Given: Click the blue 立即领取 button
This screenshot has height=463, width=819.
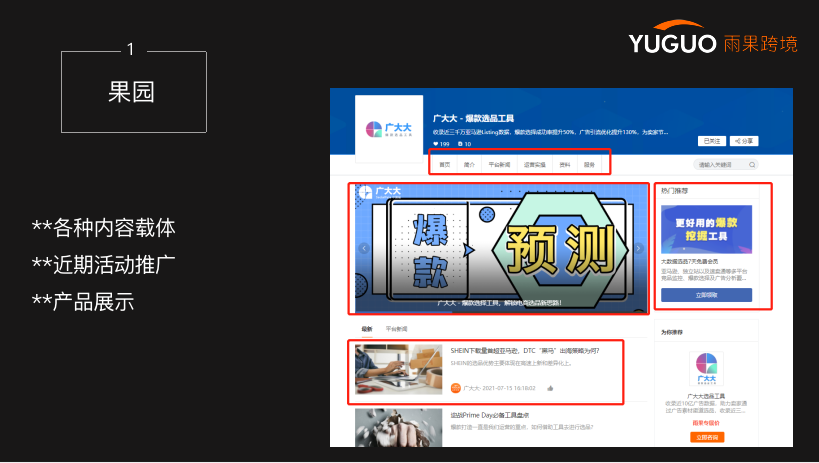Looking at the screenshot, I should tap(706, 295).
